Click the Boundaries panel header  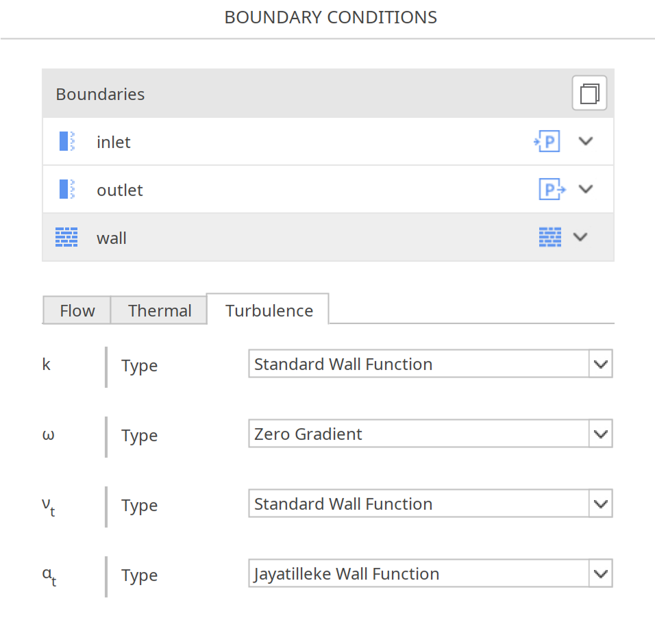[100, 94]
